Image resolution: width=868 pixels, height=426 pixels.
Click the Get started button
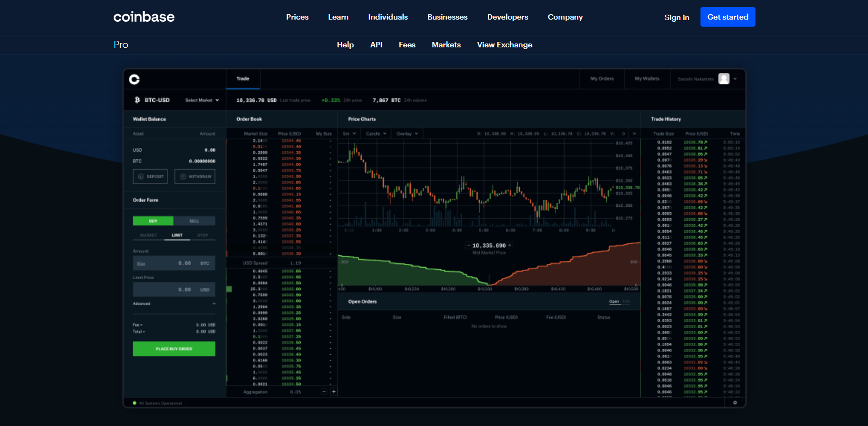(728, 17)
